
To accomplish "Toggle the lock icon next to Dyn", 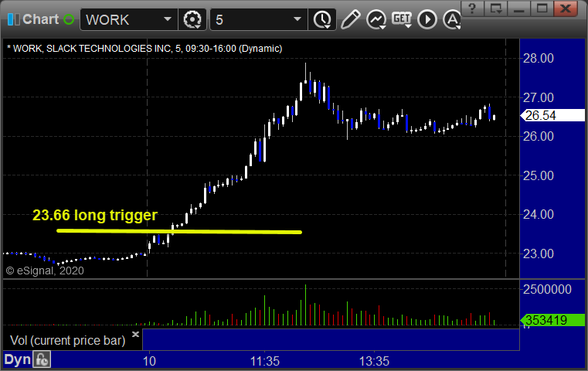I will 42,359.
